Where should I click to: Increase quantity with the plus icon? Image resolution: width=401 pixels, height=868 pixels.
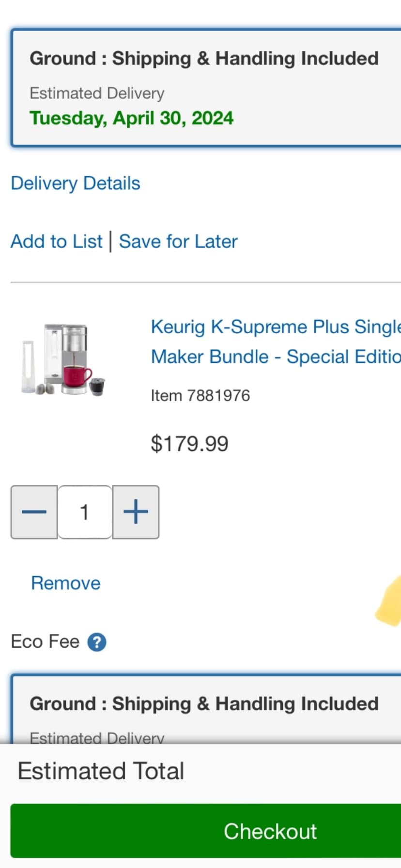[136, 512]
